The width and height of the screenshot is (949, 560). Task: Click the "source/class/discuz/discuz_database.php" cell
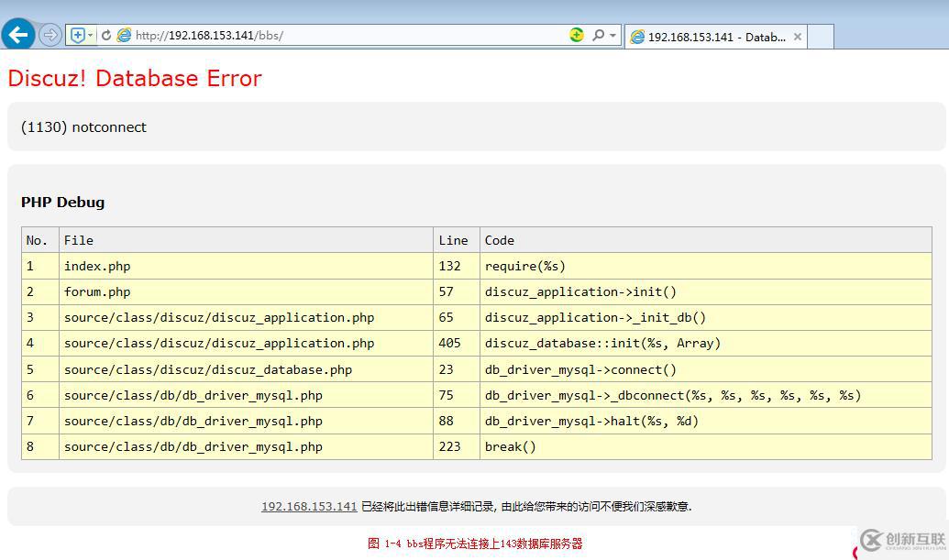pos(246,369)
